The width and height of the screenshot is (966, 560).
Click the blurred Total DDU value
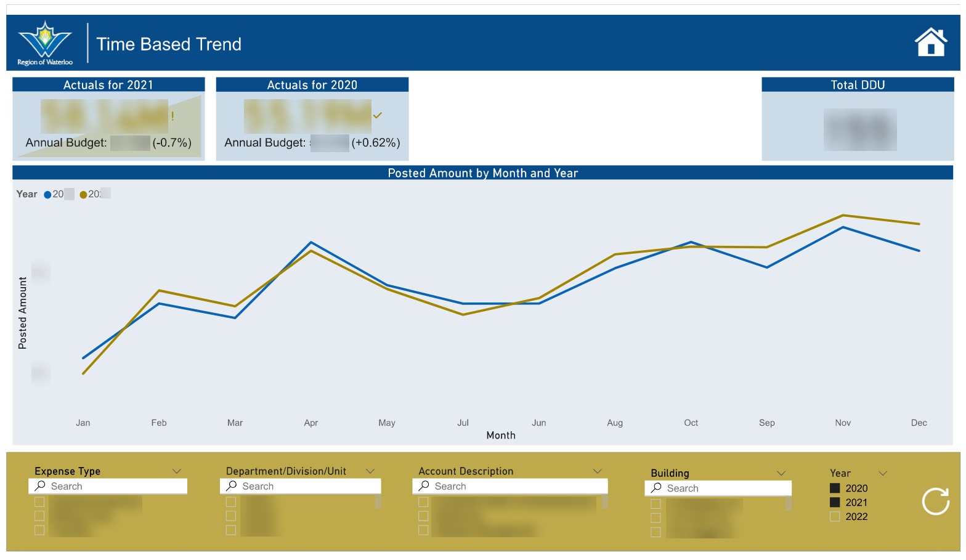860,129
